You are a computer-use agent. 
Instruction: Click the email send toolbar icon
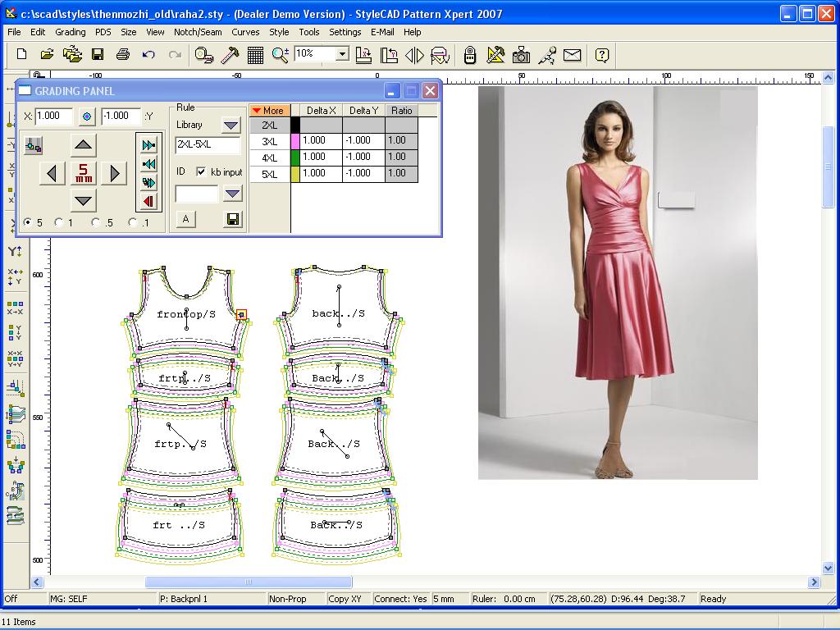click(572, 56)
